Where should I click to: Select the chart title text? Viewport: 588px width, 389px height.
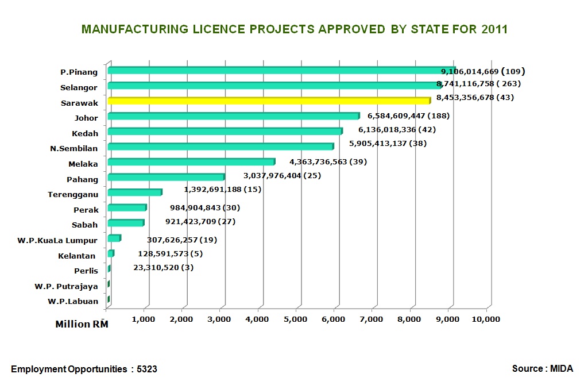click(x=294, y=29)
